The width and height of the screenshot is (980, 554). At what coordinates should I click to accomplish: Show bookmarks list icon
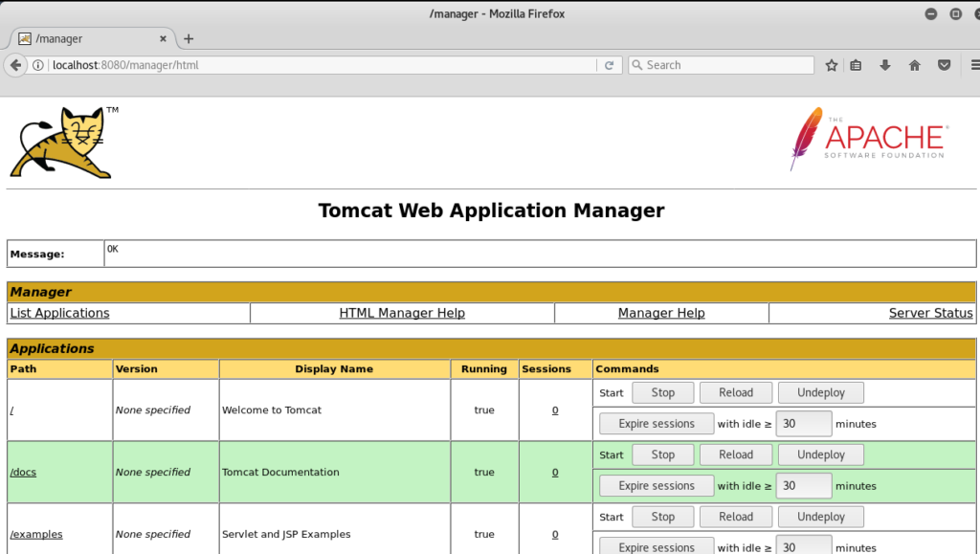856,65
